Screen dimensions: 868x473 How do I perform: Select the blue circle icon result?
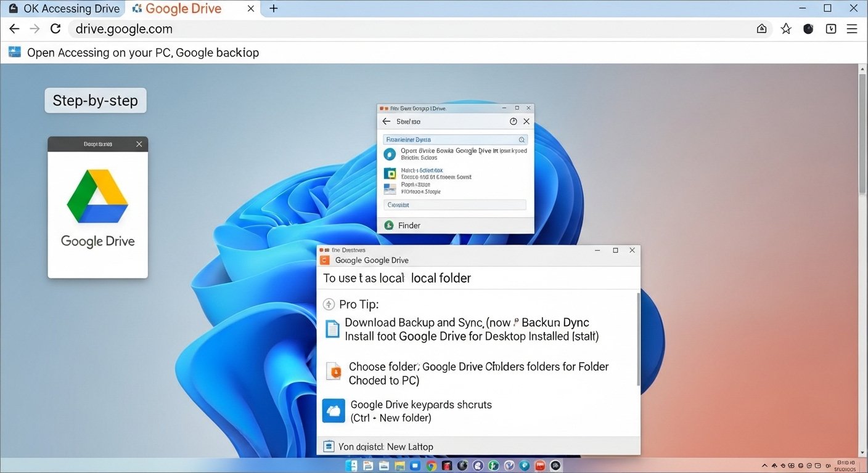point(390,154)
